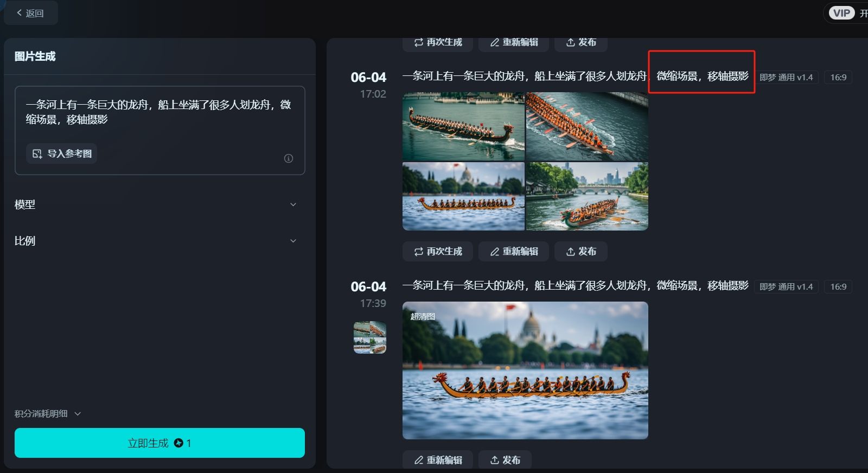Click the 16:9 ratio tag at 17:39
868x473 pixels.
tap(838, 286)
